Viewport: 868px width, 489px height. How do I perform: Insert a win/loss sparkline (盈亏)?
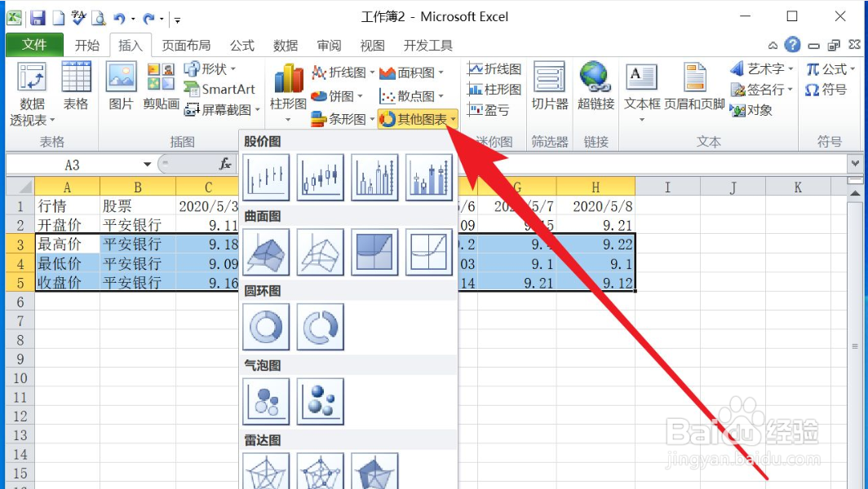(488, 110)
